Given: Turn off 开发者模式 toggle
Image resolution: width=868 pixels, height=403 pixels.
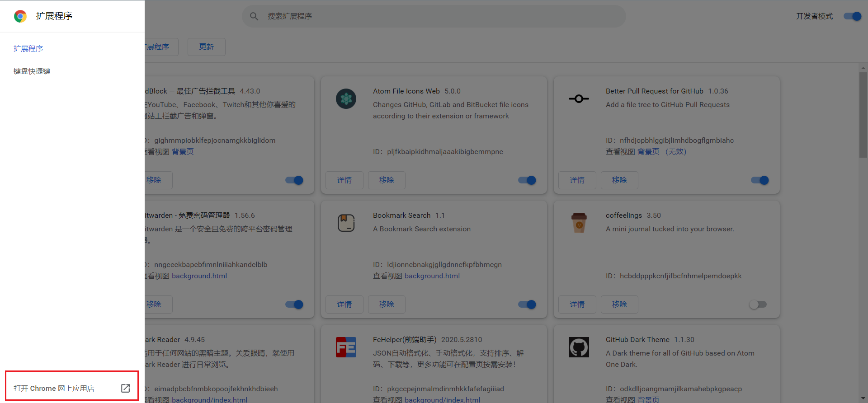Looking at the screenshot, I should 853,16.
